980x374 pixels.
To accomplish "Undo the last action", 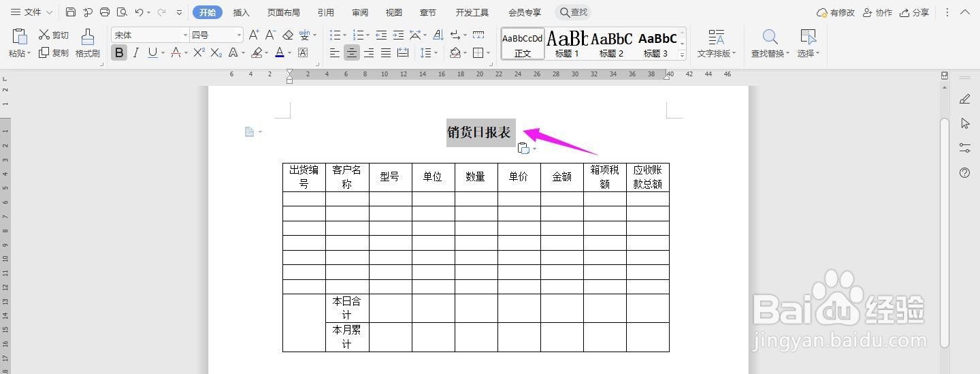I will coord(139,12).
